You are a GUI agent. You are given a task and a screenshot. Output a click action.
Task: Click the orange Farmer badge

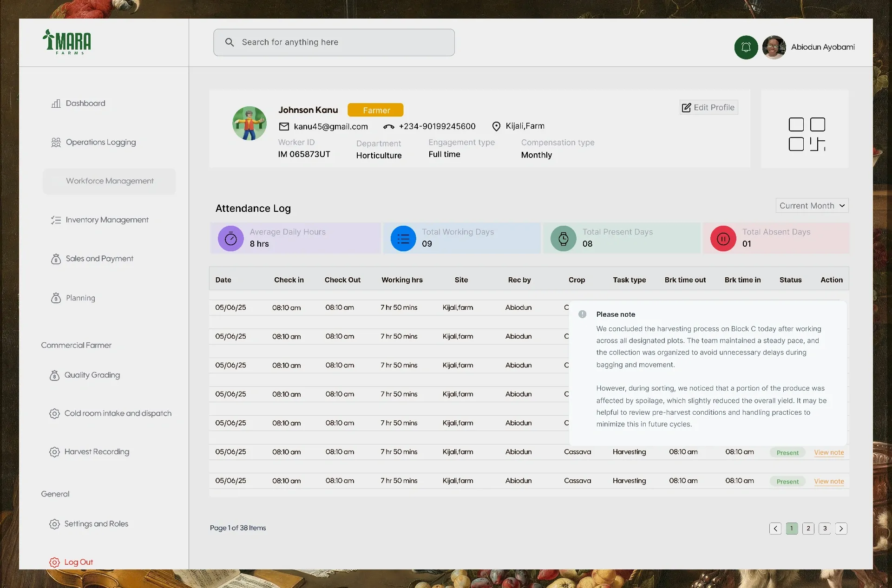[375, 110]
